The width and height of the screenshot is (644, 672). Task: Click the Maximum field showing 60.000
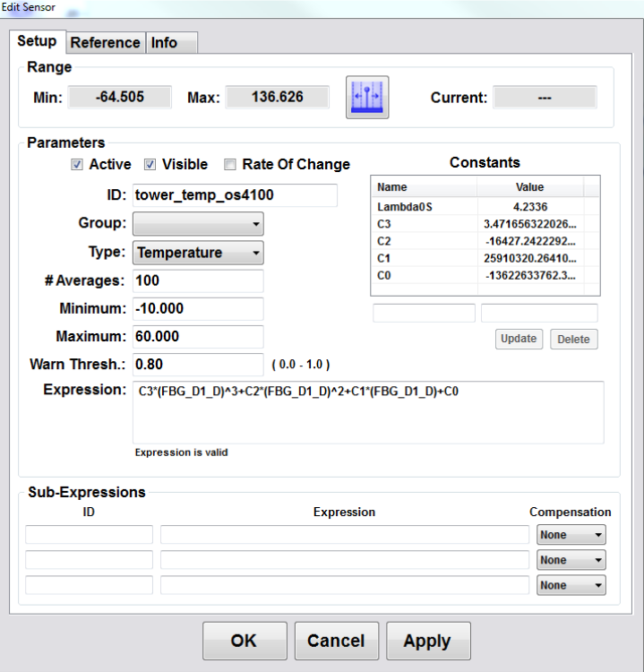coord(198,336)
